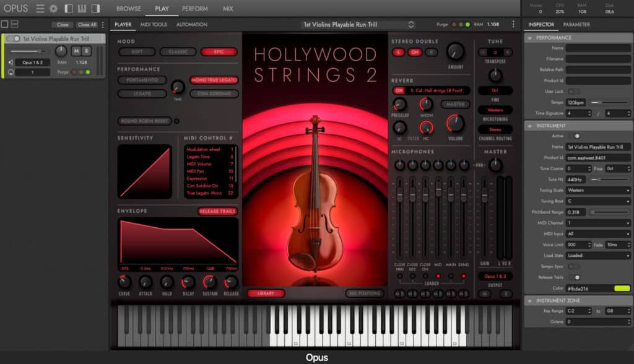Toggle the right panel layout icon
The image size is (634, 364).
(x=94, y=9)
